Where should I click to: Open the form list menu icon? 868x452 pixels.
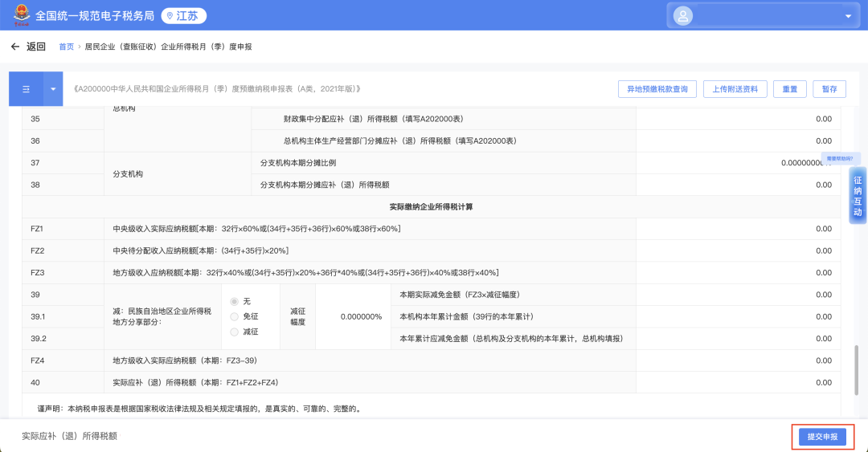(x=26, y=89)
